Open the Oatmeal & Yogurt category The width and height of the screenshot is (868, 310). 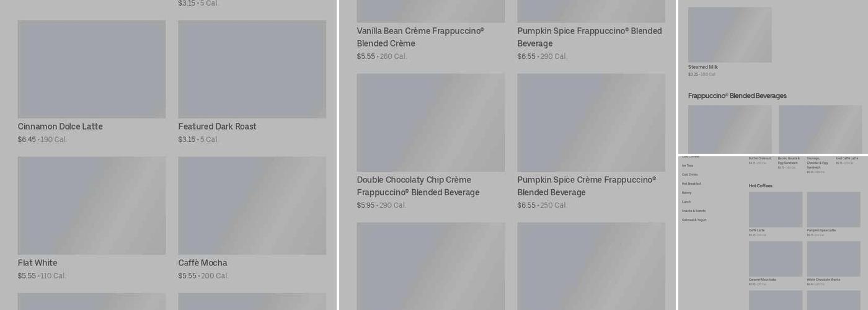(694, 219)
